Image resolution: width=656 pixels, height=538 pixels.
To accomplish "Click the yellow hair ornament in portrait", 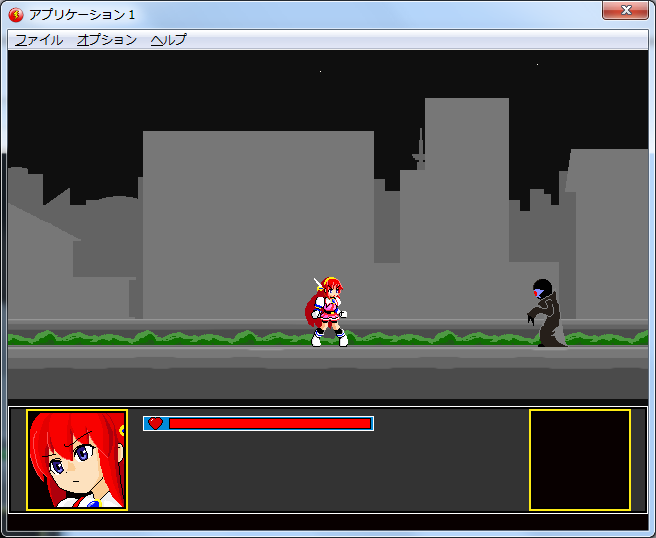I will click(121, 430).
